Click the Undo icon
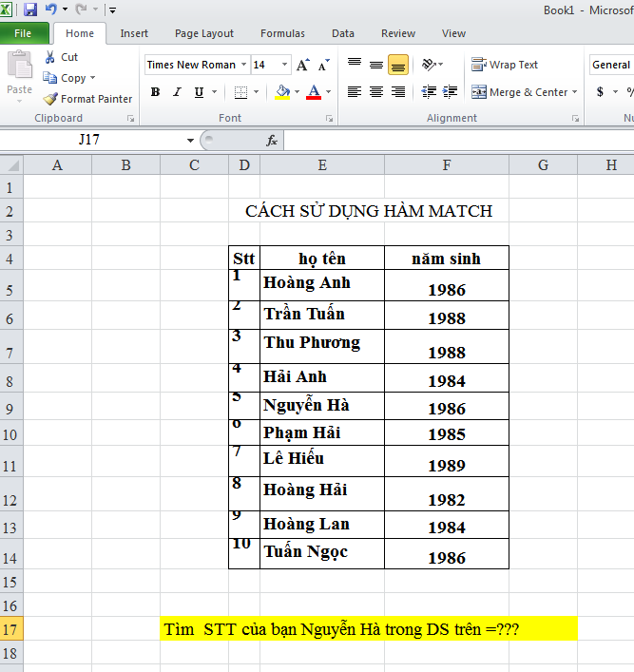 point(51,9)
